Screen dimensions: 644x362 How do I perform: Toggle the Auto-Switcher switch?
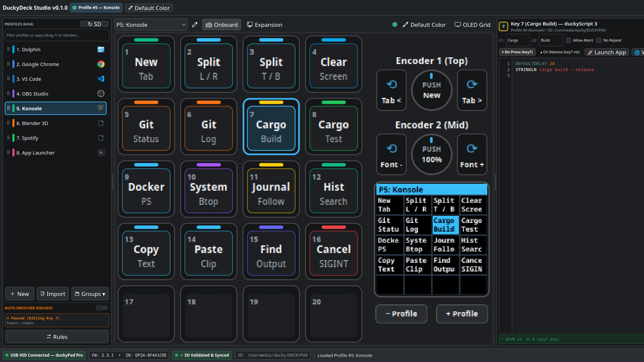point(101,308)
